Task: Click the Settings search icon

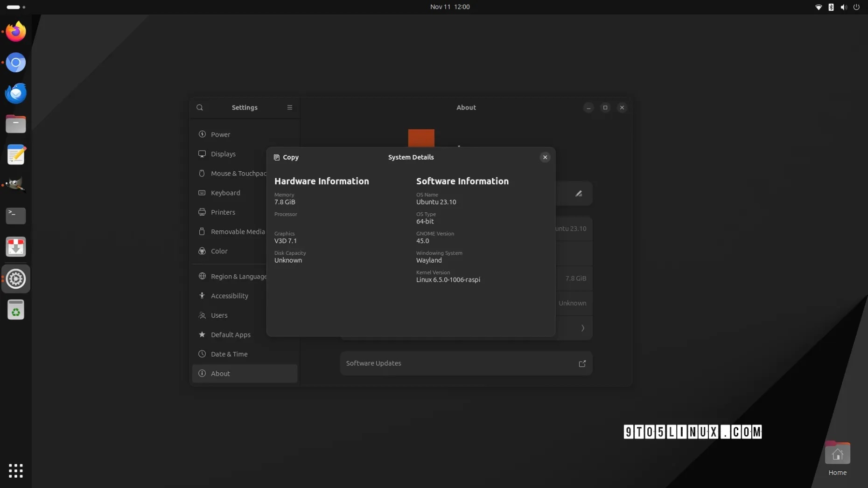Action: click(x=200, y=107)
